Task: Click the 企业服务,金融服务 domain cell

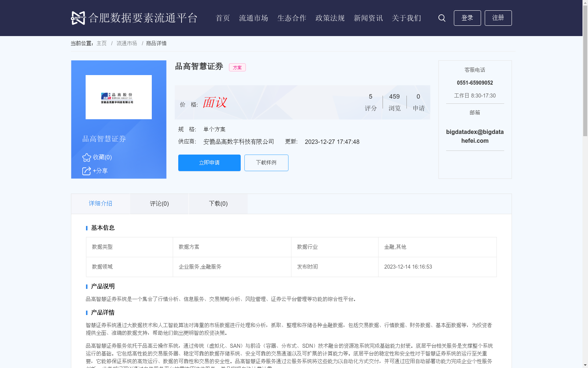Action: click(x=232, y=267)
